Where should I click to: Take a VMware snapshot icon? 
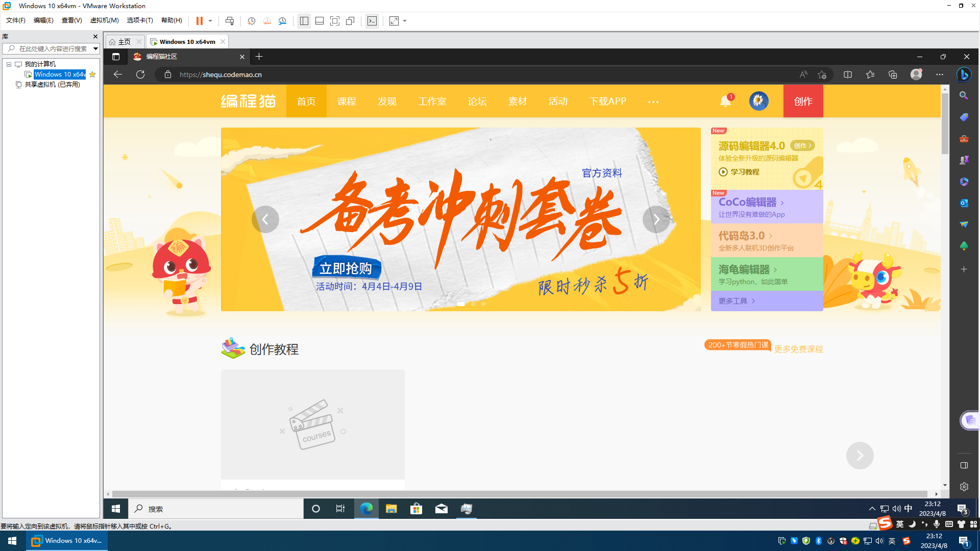click(252, 21)
